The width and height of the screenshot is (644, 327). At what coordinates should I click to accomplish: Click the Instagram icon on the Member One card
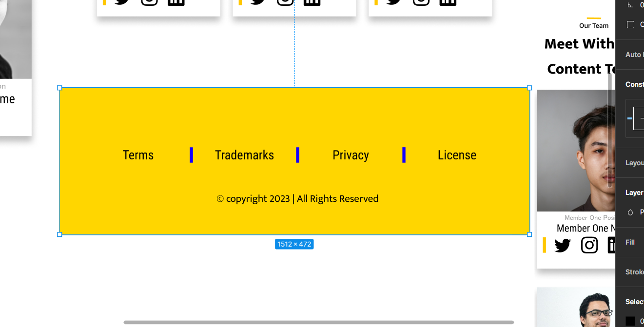pos(589,245)
